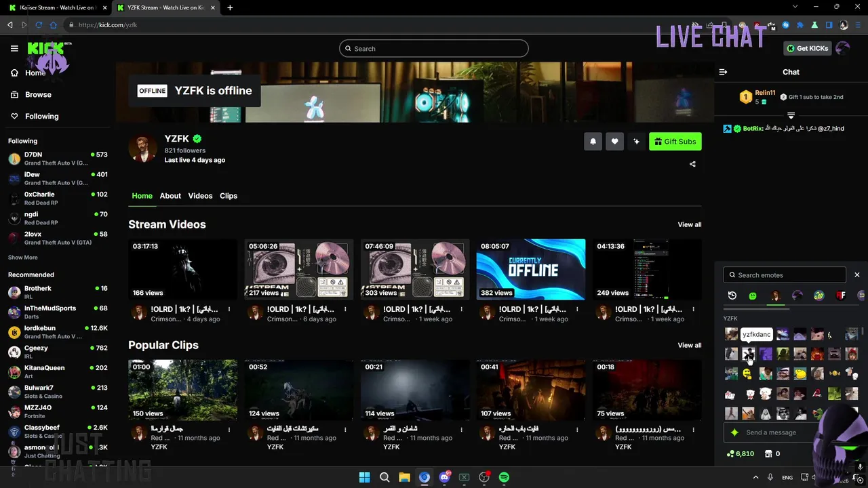Select the green Kick global emotes tab
This screenshot has width=868, height=488.
click(x=753, y=296)
